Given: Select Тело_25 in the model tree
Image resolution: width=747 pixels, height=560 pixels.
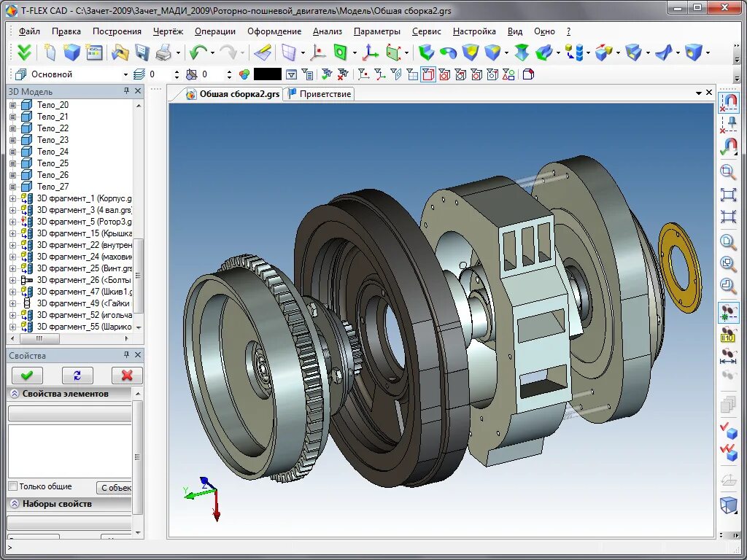Looking at the screenshot, I should 53,163.
